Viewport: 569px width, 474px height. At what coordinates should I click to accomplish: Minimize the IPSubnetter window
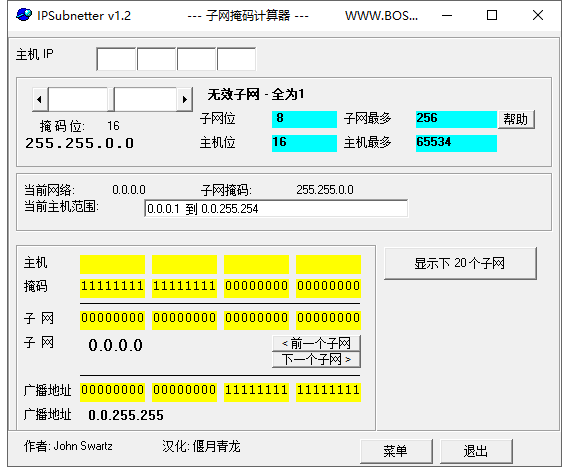pos(447,15)
